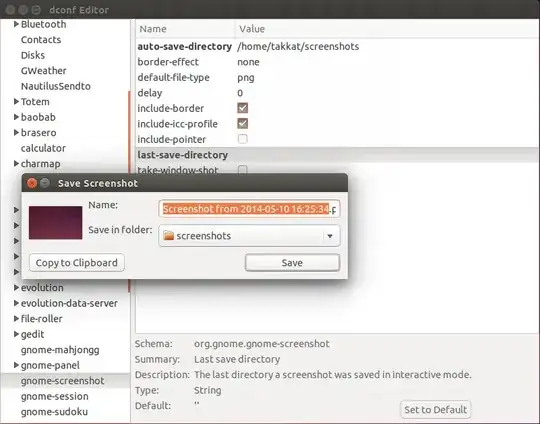Click the Copy to Clipboard button

click(76, 263)
